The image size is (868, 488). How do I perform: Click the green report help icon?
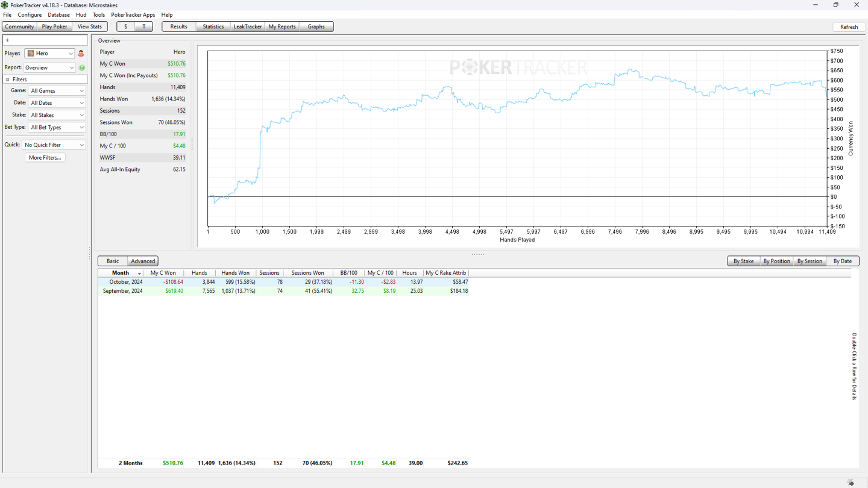81,68
